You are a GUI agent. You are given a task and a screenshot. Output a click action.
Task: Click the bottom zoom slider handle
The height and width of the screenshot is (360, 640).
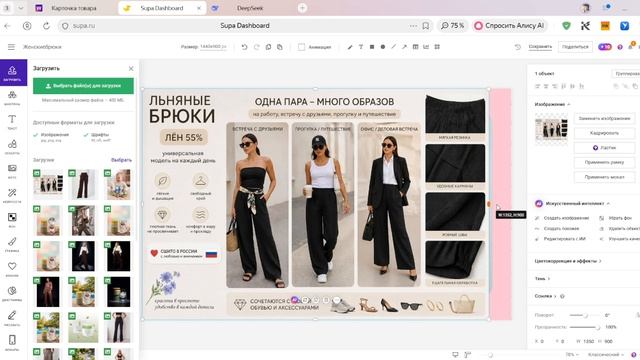point(490,355)
